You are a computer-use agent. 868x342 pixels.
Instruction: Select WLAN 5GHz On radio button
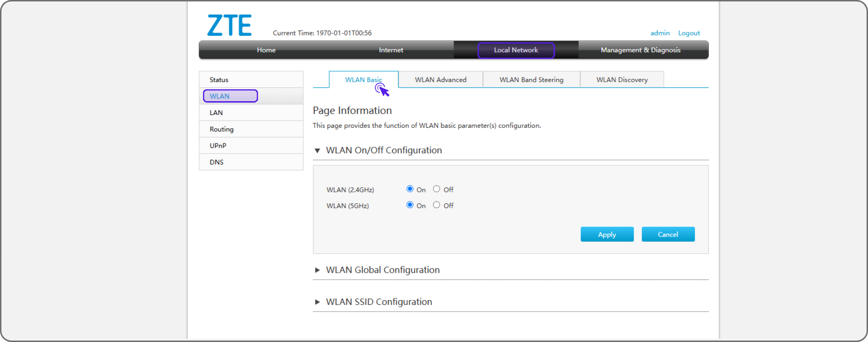[x=410, y=205]
